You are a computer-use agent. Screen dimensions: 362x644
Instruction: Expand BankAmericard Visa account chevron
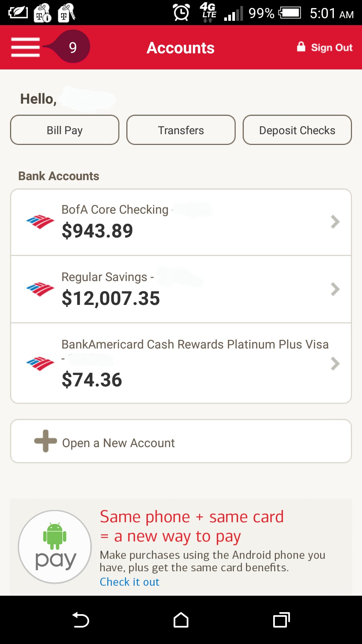[x=335, y=364]
